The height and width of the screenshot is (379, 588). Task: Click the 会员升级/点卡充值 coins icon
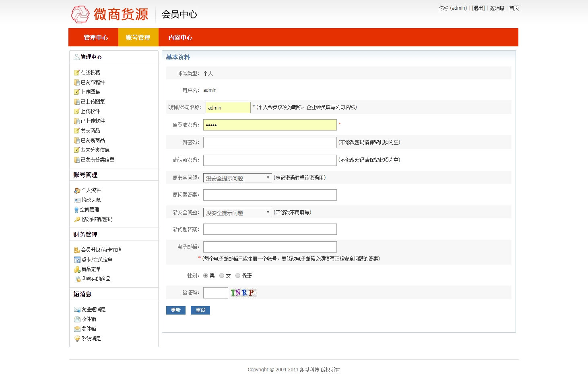point(77,250)
